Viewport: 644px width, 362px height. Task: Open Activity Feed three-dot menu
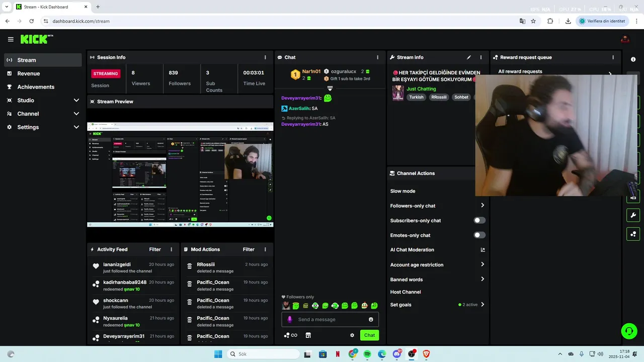coord(171,249)
